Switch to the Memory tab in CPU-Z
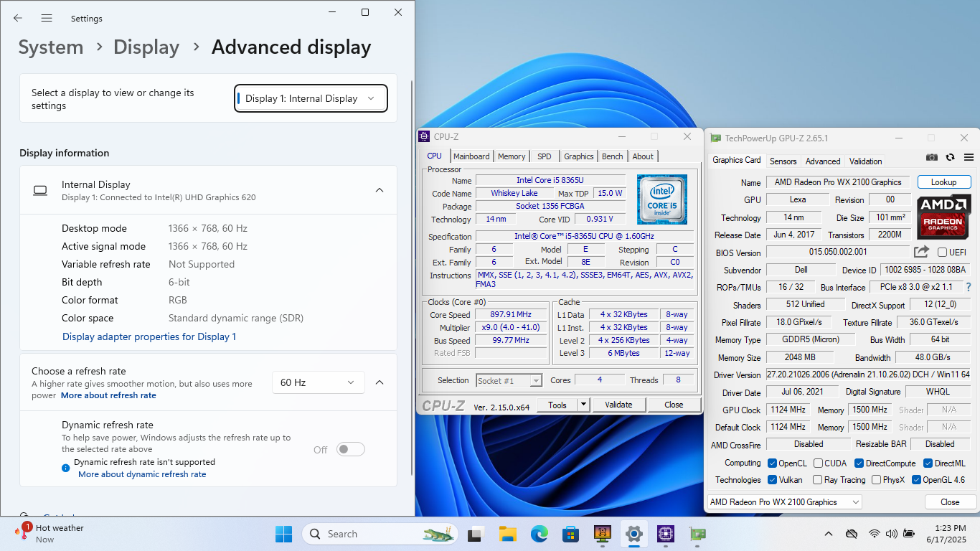980x551 pixels. [511, 156]
